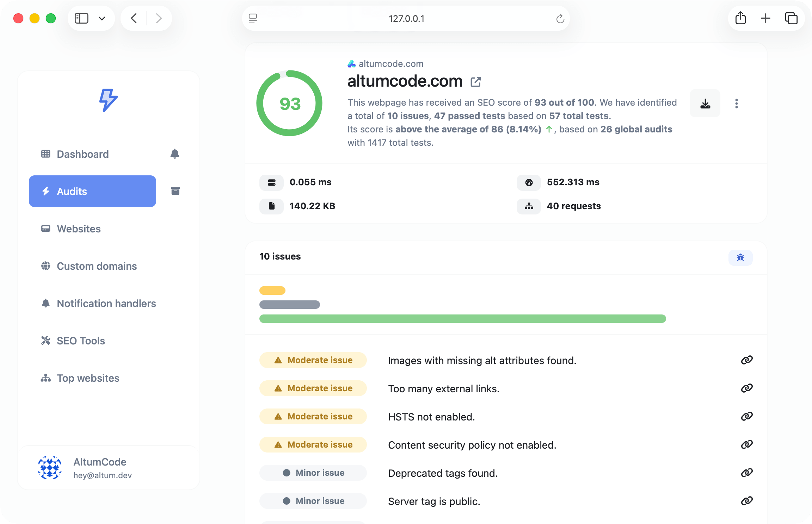Copy link for too many external links issue
Viewport: 812px width, 524px height.
tap(747, 388)
